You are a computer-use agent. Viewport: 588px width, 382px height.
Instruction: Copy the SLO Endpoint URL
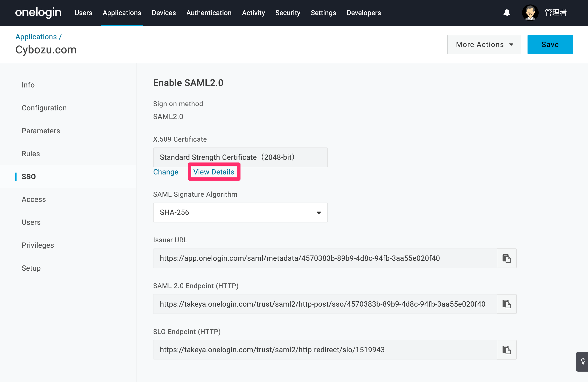[x=506, y=350]
